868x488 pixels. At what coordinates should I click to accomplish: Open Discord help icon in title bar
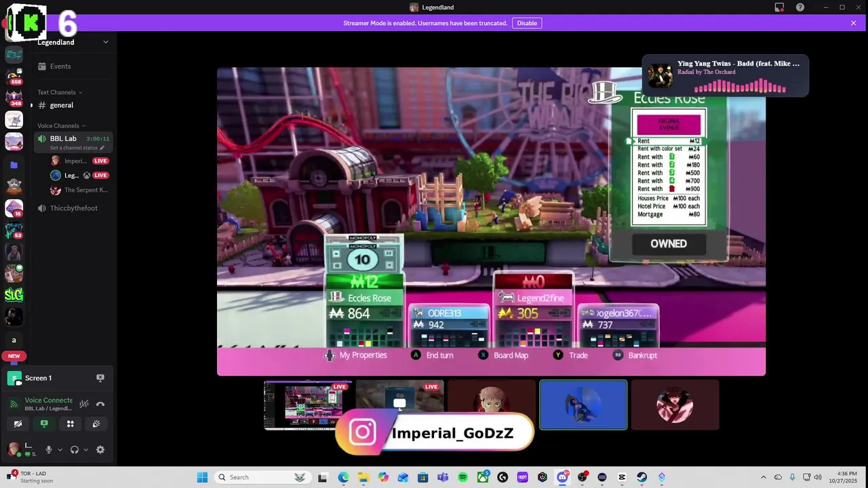pyautogui.click(x=800, y=7)
